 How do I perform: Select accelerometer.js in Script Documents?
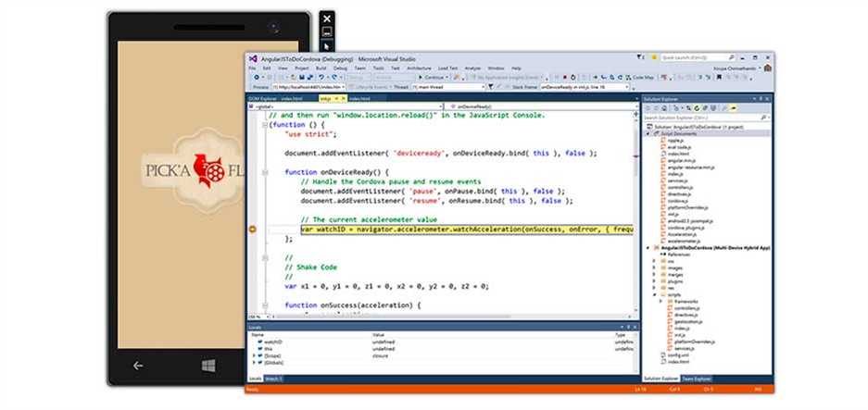[x=684, y=242]
